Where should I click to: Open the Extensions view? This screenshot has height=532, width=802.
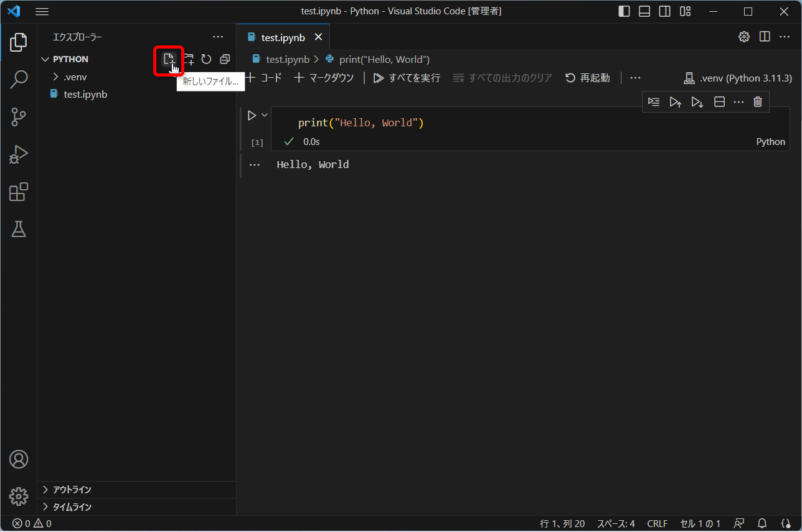(x=19, y=192)
